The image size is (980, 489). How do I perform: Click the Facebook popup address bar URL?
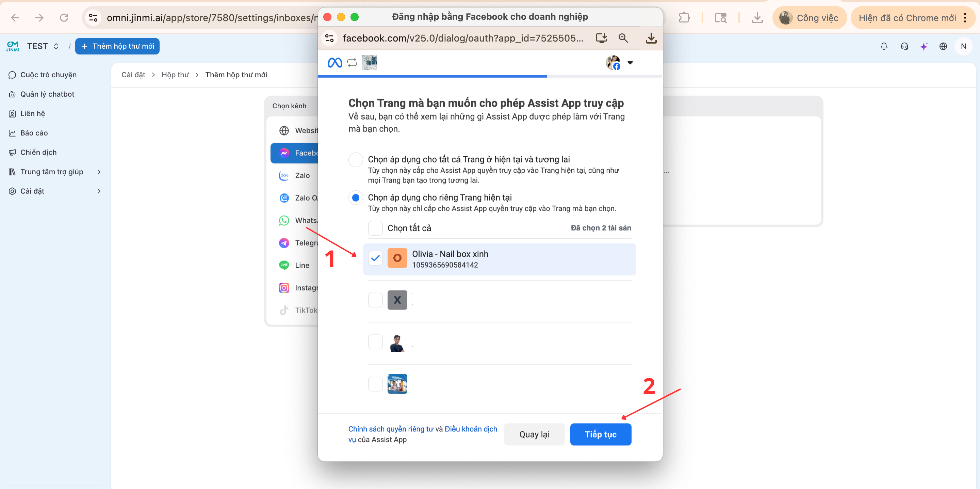(x=463, y=38)
